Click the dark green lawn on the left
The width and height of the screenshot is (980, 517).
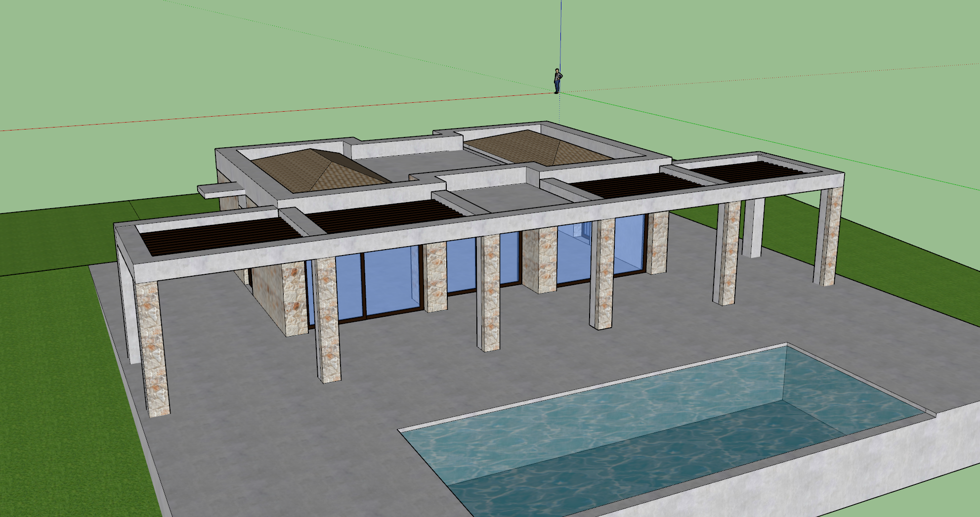[x=49, y=346]
